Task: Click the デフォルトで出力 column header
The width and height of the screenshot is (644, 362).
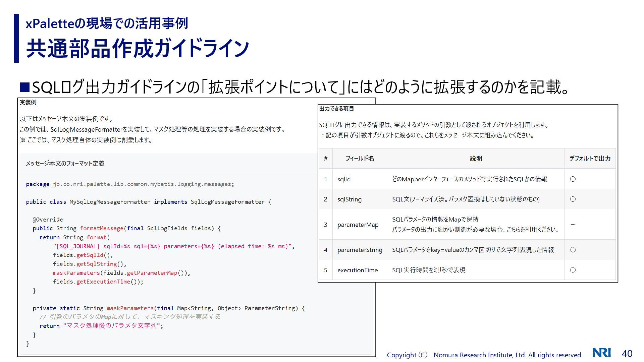Action: [590, 159]
